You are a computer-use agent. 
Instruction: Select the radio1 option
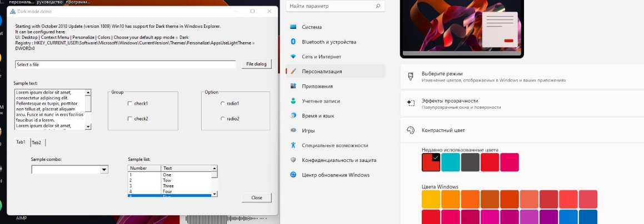pyautogui.click(x=223, y=104)
